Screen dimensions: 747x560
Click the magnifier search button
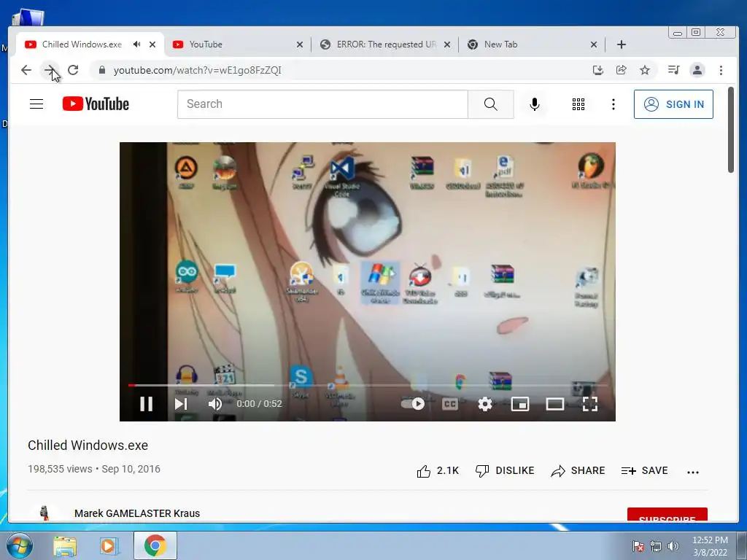(491, 104)
